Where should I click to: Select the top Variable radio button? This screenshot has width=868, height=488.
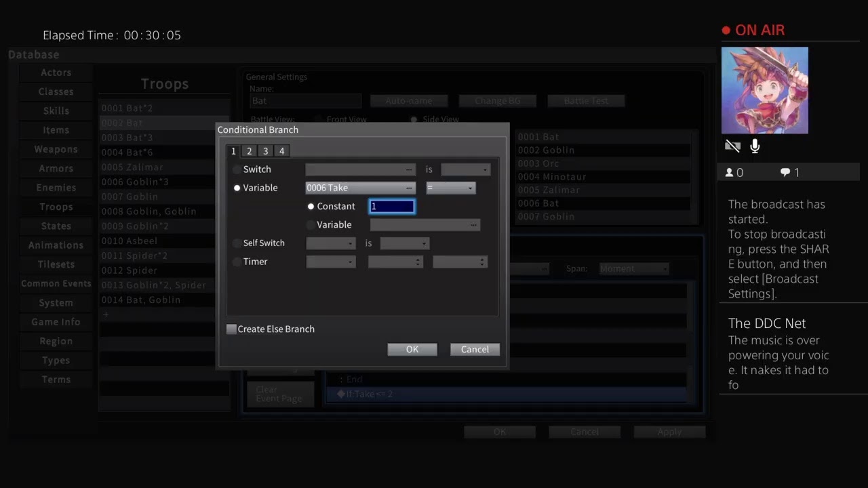point(237,188)
